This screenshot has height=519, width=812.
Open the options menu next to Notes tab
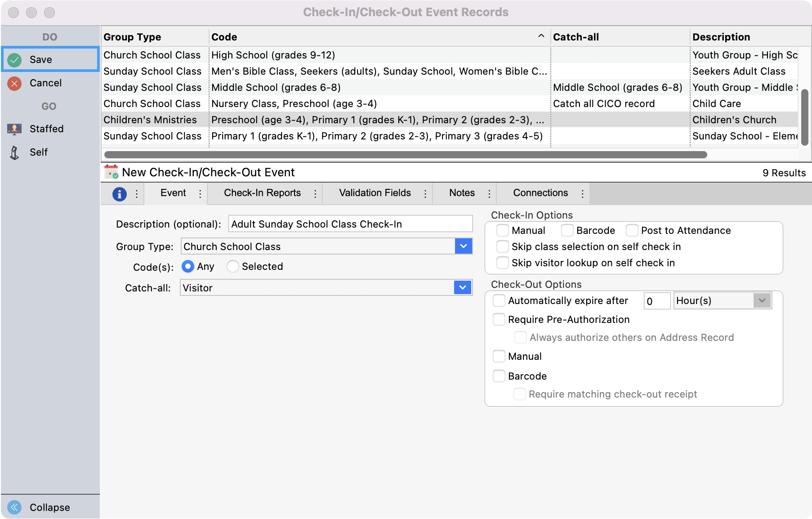(489, 193)
